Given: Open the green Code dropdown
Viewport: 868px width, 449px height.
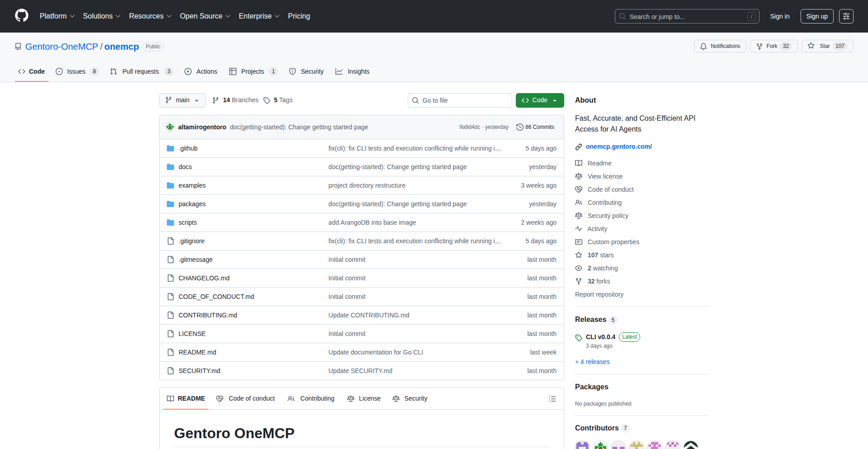Looking at the screenshot, I should [540, 100].
